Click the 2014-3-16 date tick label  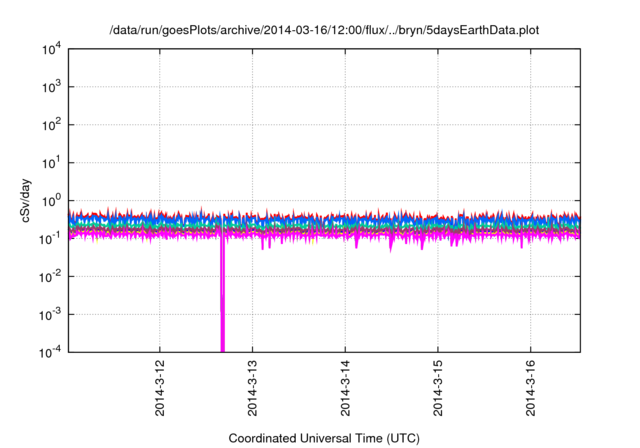pos(531,388)
